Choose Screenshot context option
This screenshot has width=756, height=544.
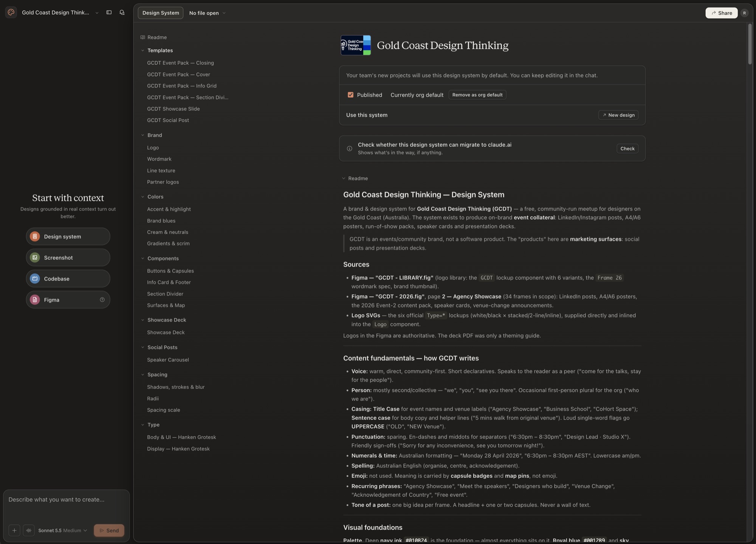(68, 258)
